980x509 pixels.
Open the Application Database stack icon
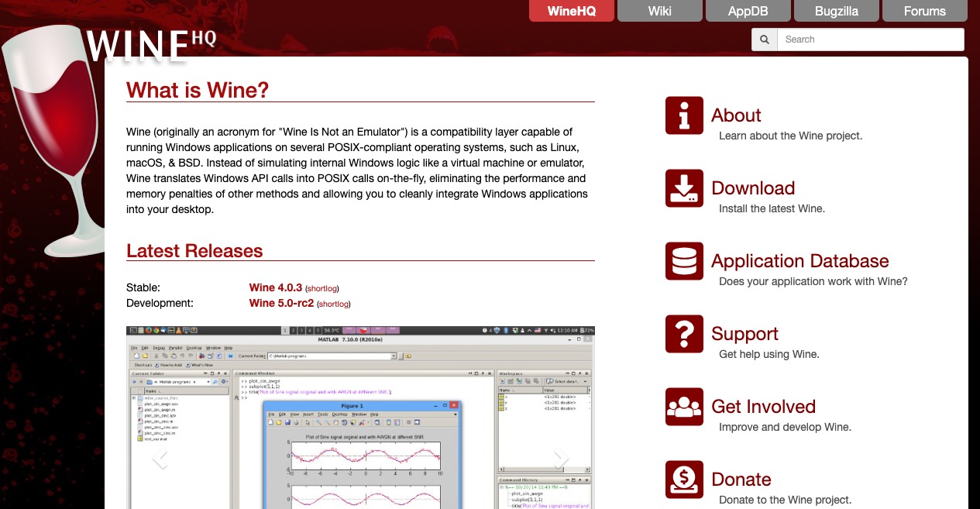684,261
